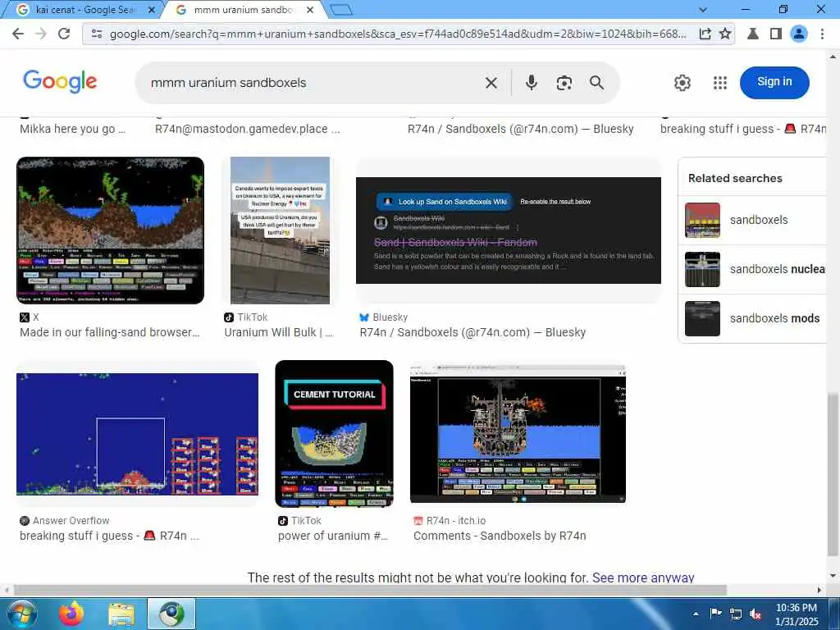The height and width of the screenshot is (630, 840).
Task: Show hidden tray icons arrow
Action: pos(696,614)
